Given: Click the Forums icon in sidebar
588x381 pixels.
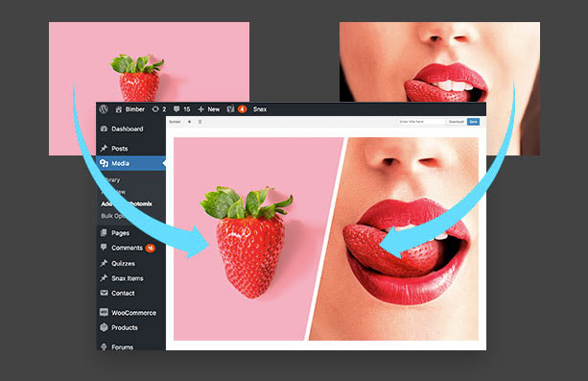Looking at the screenshot, I should (104, 346).
